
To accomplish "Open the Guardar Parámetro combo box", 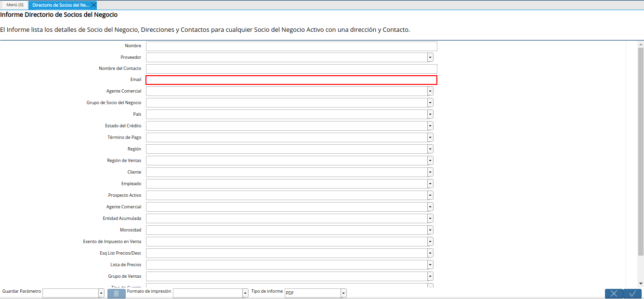I will tap(101, 293).
